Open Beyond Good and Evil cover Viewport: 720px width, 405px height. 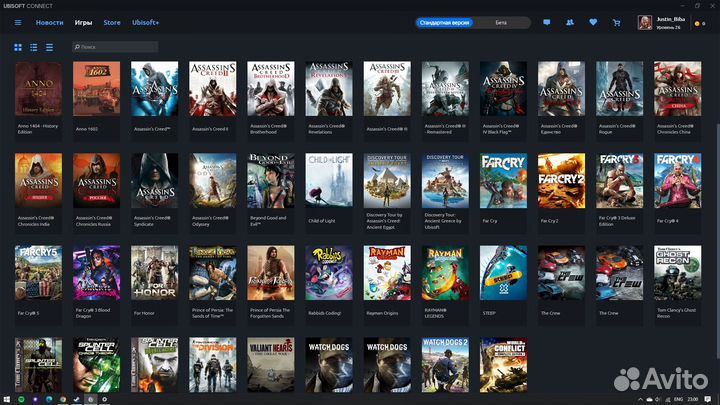271,180
